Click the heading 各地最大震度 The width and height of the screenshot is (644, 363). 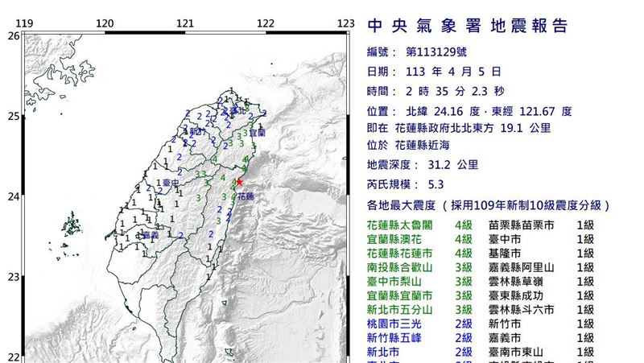tap(401, 205)
